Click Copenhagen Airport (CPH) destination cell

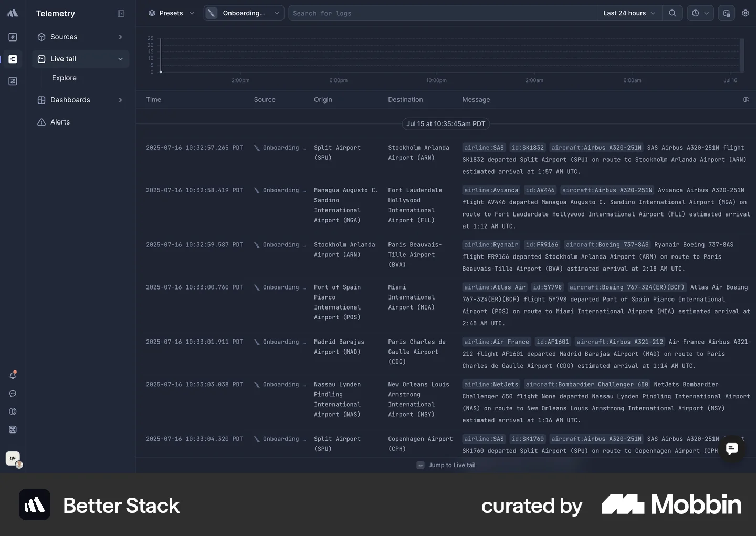pos(420,444)
